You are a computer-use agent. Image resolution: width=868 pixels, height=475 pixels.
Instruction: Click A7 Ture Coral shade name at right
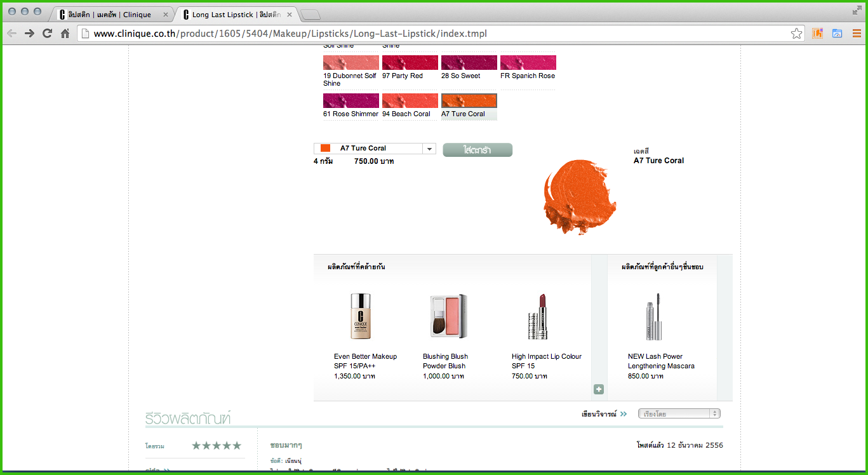click(x=658, y=161)
